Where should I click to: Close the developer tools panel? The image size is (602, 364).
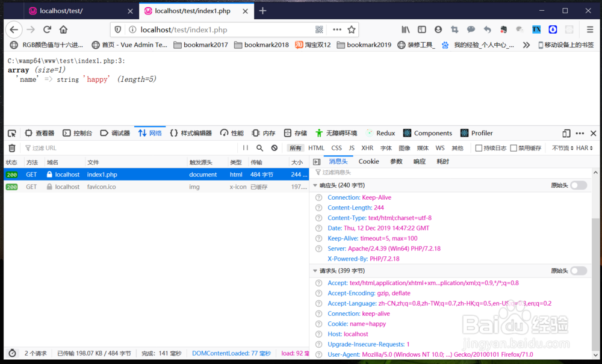(593, 133)
